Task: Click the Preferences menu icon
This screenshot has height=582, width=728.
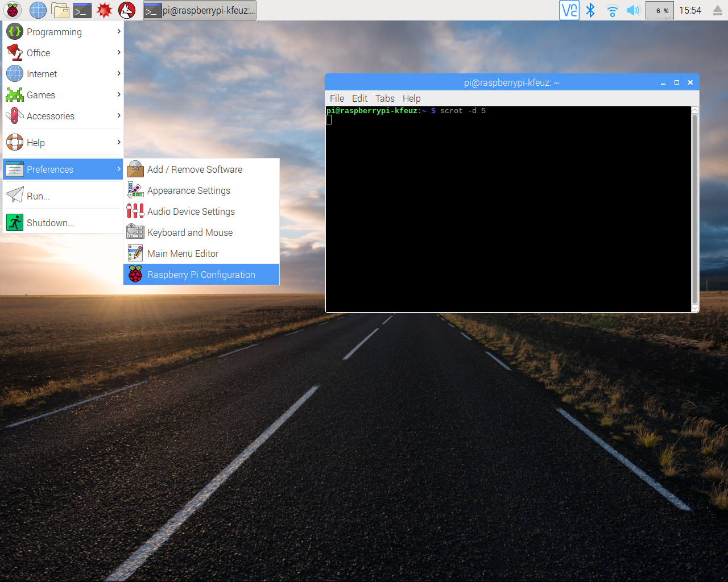Action: point(15,169)
